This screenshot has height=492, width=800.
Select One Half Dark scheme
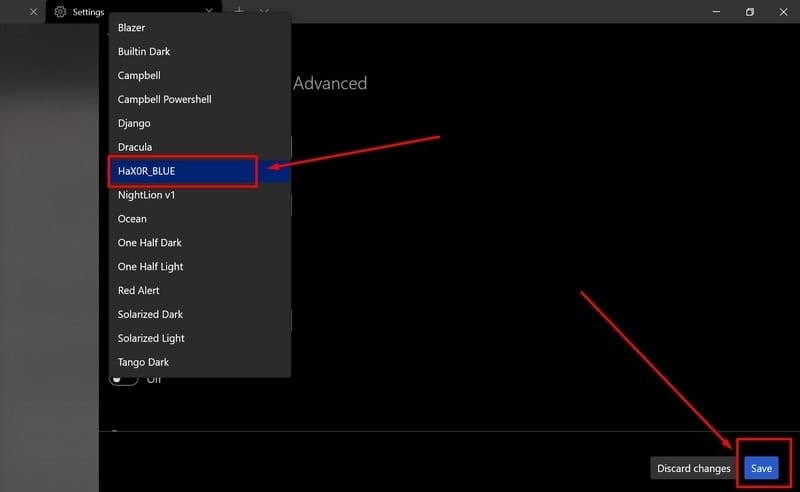(x=199, y=243)
